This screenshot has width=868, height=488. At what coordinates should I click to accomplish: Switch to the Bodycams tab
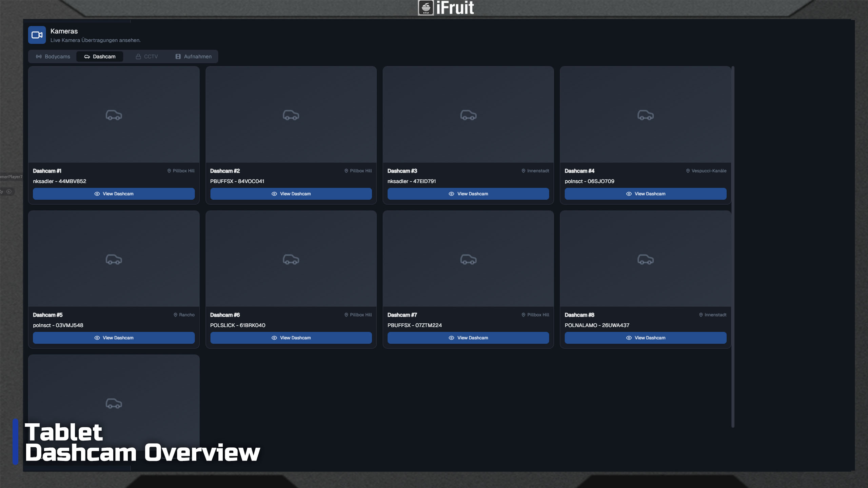[x=53, y=57]
